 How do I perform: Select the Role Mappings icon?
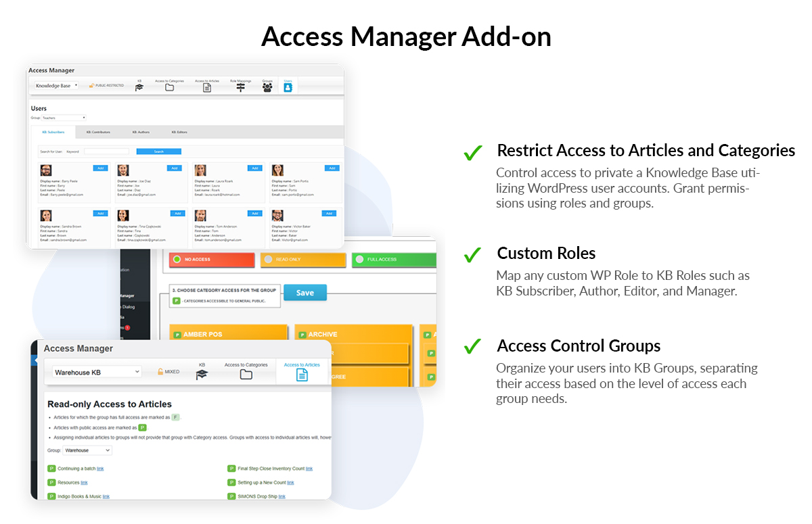tap(240, 88)
